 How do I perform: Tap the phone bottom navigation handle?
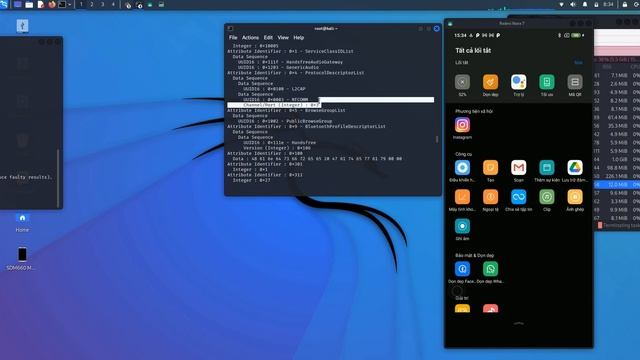518,323
